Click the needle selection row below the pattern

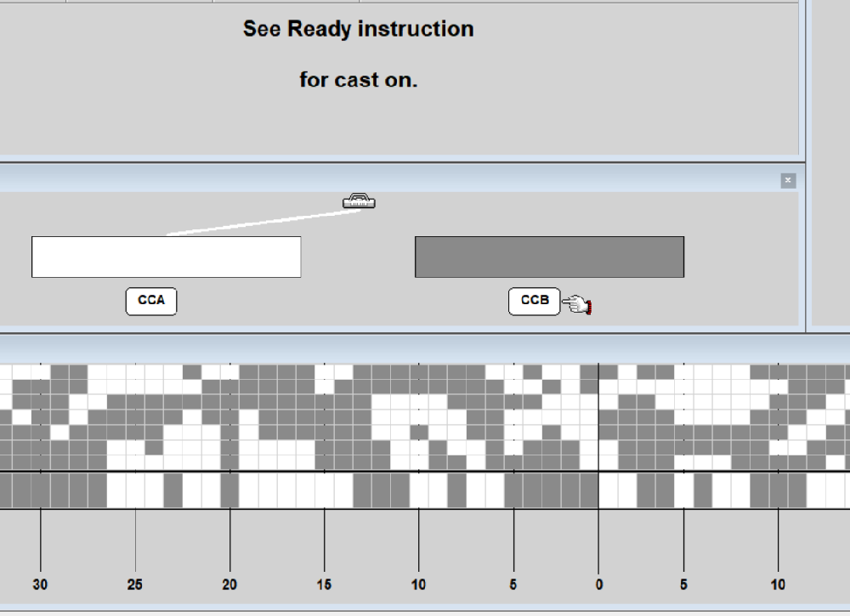425,490
